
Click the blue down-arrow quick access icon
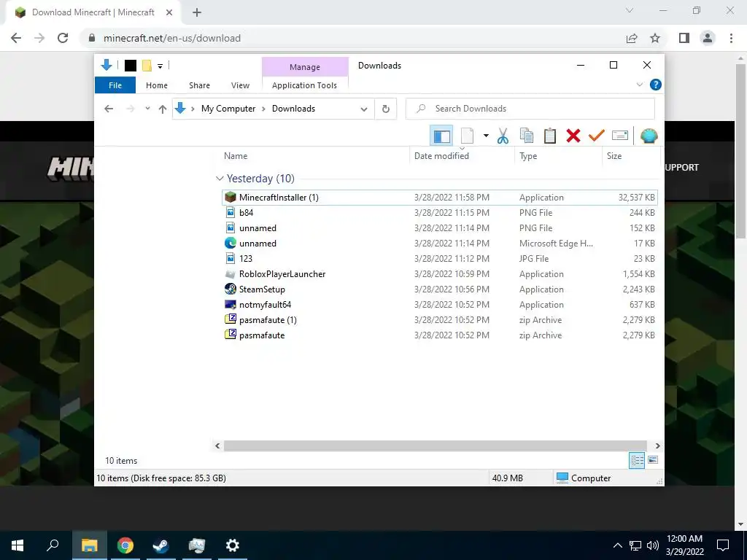[x=107, y=65]
